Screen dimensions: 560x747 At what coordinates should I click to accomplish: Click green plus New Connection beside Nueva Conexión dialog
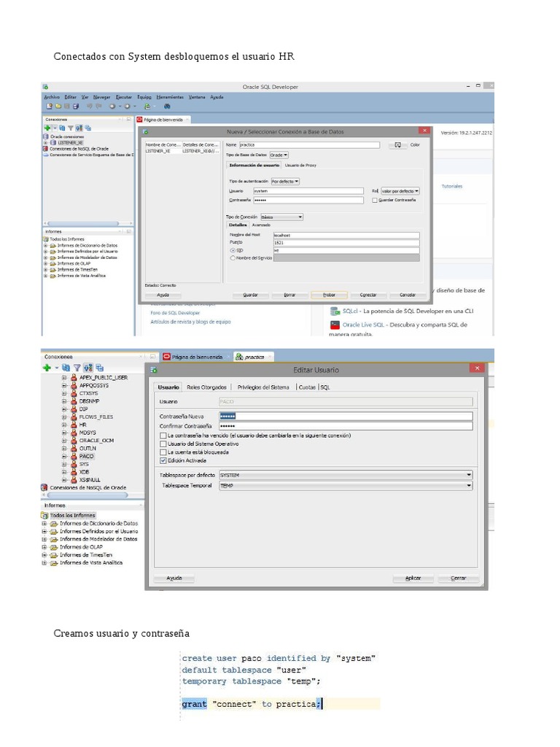point(47,128)
